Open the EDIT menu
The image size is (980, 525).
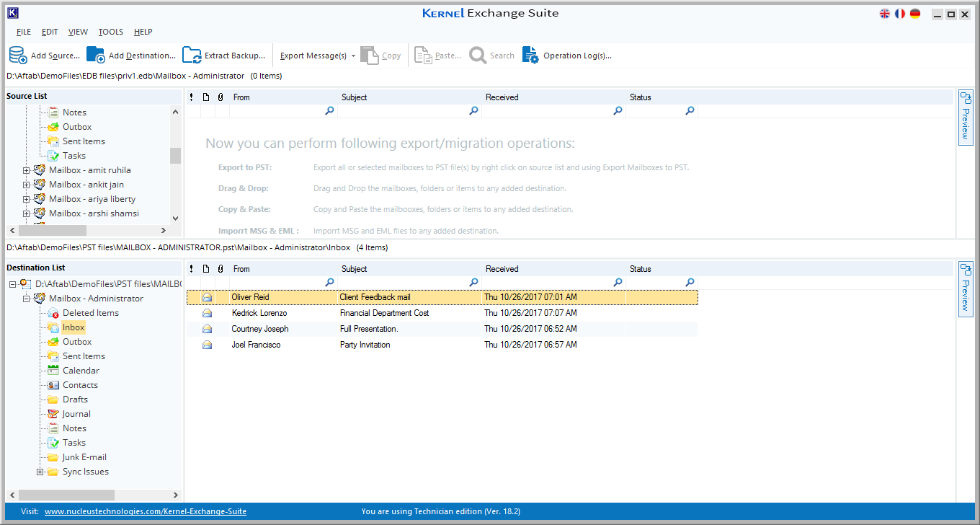[x=50, y=32]
